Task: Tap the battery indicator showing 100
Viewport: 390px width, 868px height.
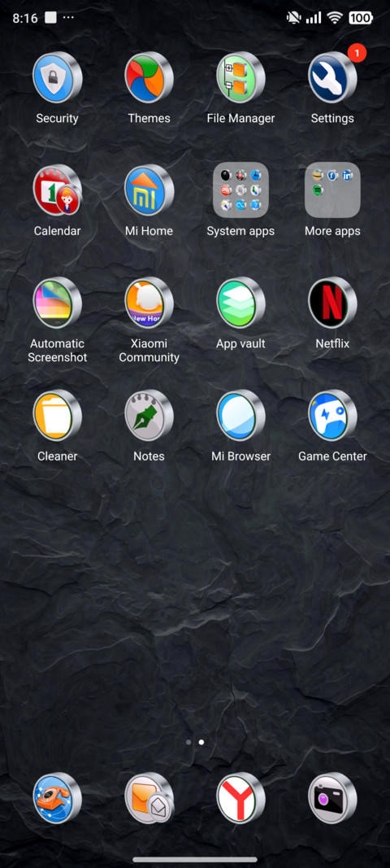Action: pos(361,18)
